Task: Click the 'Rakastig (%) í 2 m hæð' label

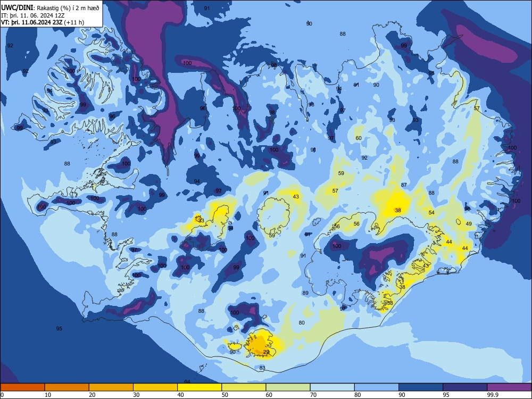Action: 68,8
